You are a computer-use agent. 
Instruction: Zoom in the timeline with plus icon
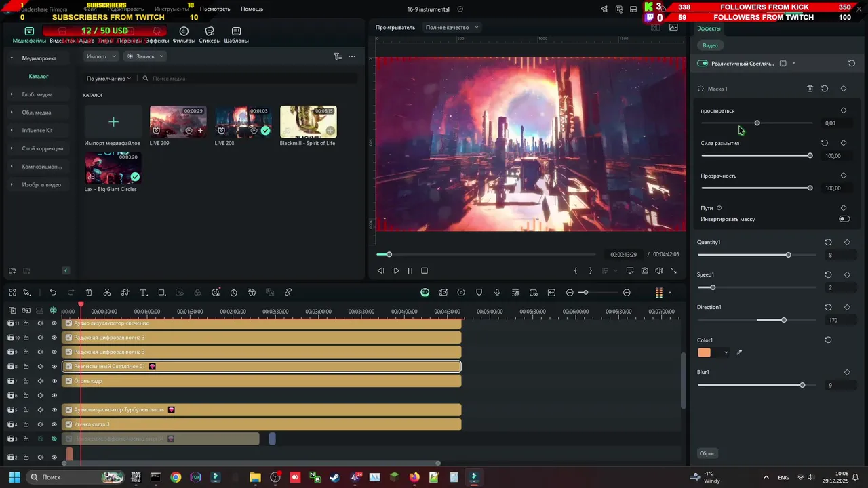click(627, 293)
